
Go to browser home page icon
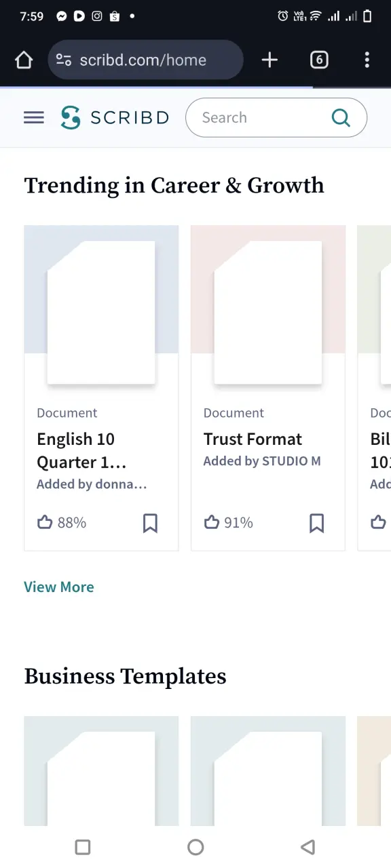(x=24, y=60)
